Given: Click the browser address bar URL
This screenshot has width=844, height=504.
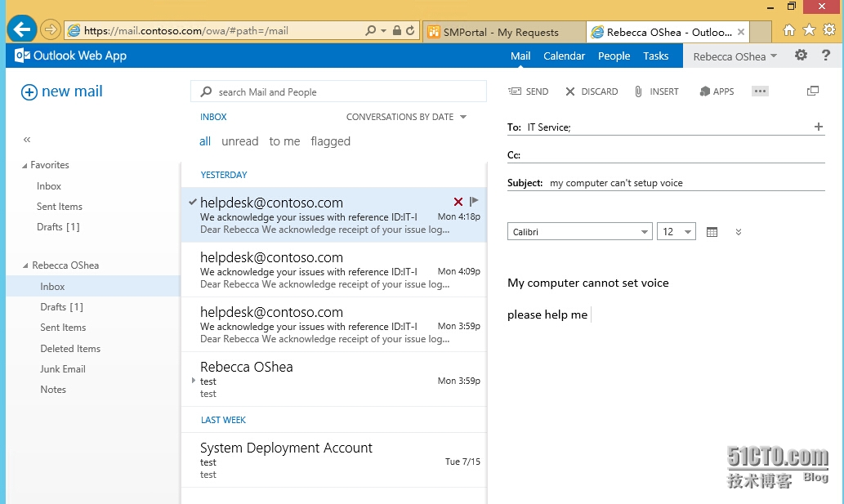Looking at the screenshot, I should 186,31.
